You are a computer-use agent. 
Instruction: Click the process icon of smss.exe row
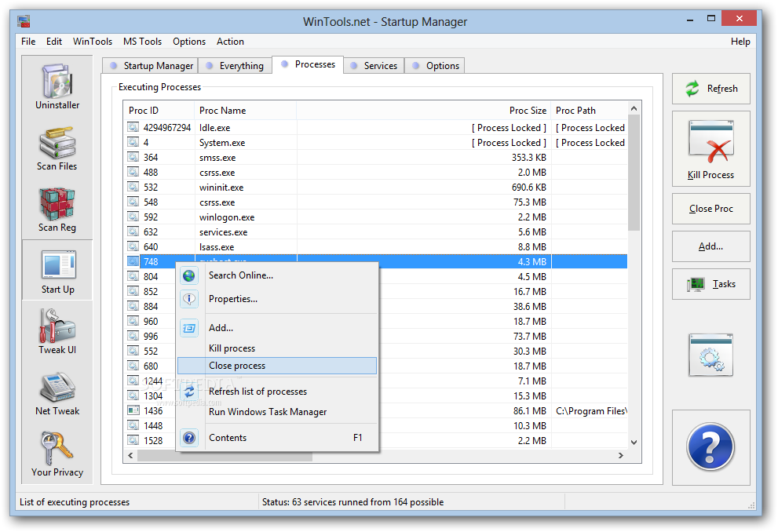click(x=133, y=157)
